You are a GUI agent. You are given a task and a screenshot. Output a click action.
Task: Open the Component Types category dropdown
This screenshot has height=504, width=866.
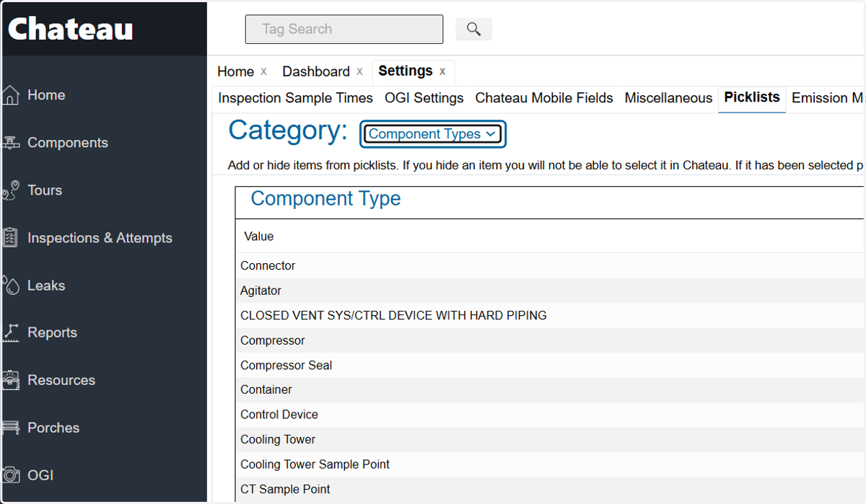(432, 134)
